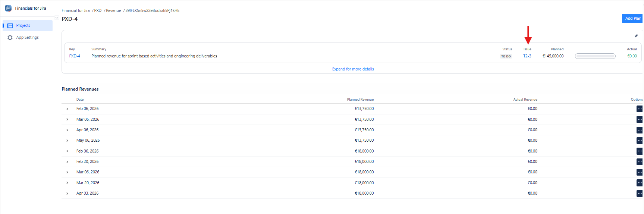Click the Apr 06, 2026 date cell
The height and width of the screenshot is (214, 644).
click(x=88, y=130)
